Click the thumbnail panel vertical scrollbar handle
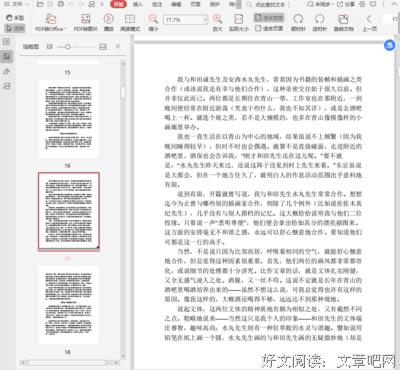This screenshot has height=370, width=400. pos(123,92)
